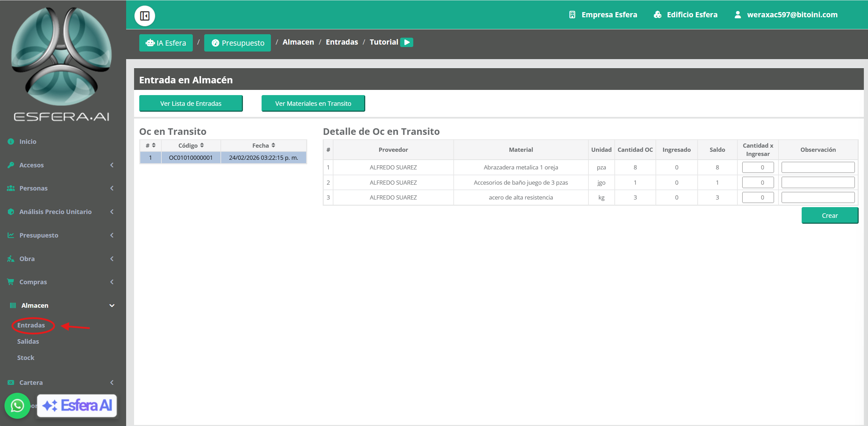The image size is (868, 426).
Task: Open the IA Esfera breadcrumb button
Action: coord(166,43)
